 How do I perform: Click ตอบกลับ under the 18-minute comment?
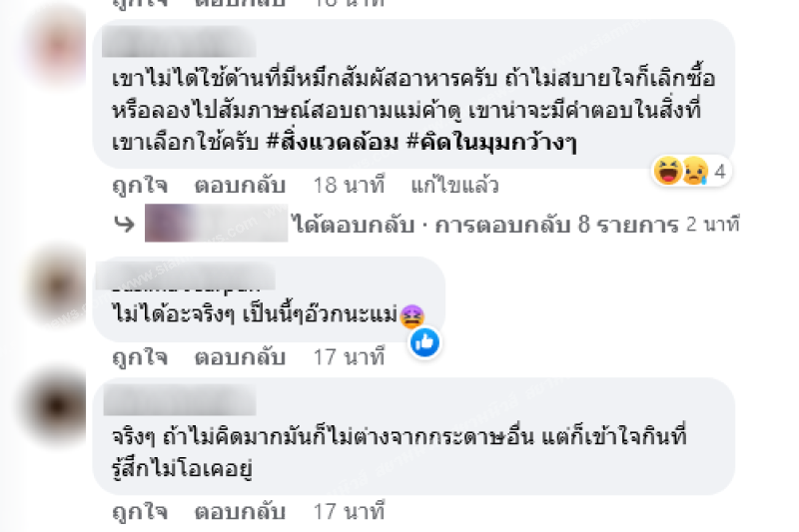coord(240,186)
